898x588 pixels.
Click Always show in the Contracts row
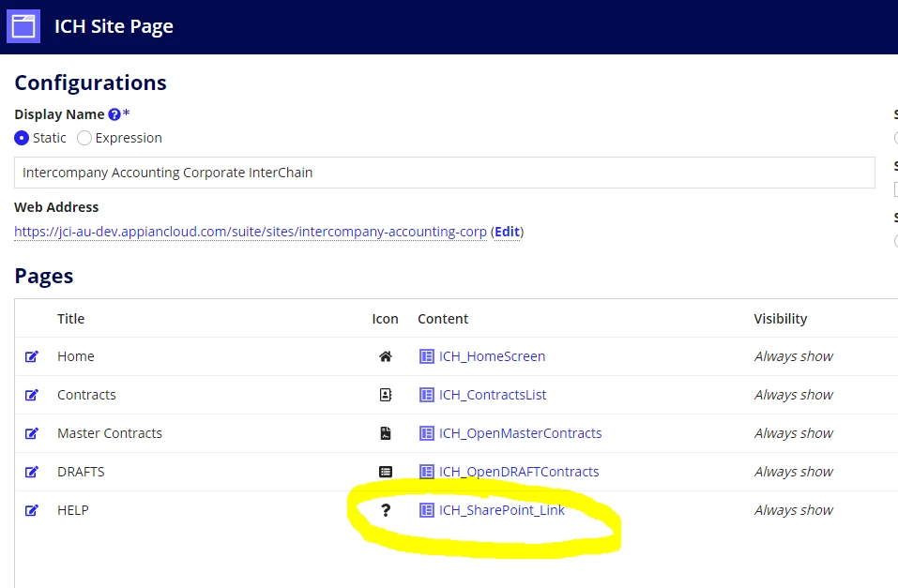(794, 395)
